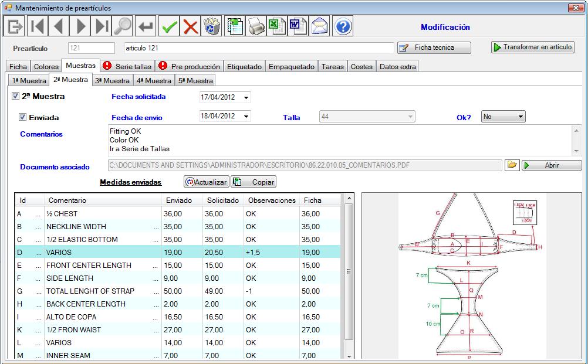Expand the Fecha de envio date picker
The width and height of the screenshot is (588, 364).
[246, 117]
